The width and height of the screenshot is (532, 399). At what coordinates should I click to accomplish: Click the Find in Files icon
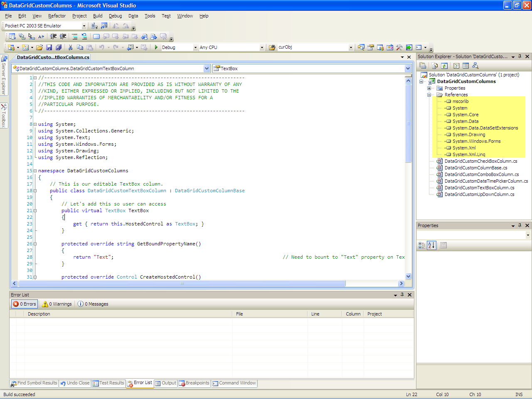coord(272,47)
